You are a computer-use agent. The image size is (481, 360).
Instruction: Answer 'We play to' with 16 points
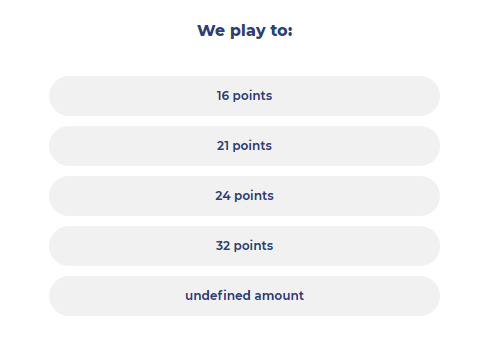(x=244, y=96)
